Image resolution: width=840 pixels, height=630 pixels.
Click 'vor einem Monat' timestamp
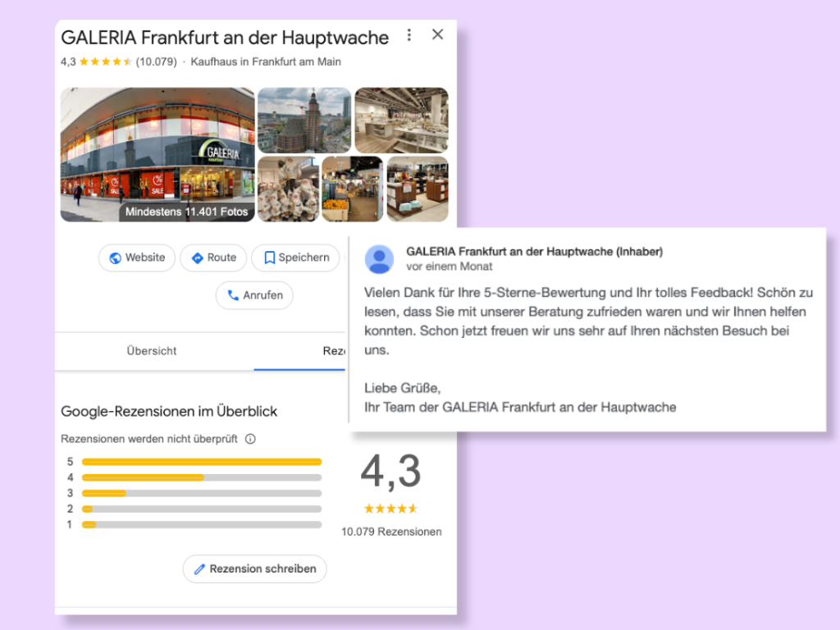[x=449, y=267]
